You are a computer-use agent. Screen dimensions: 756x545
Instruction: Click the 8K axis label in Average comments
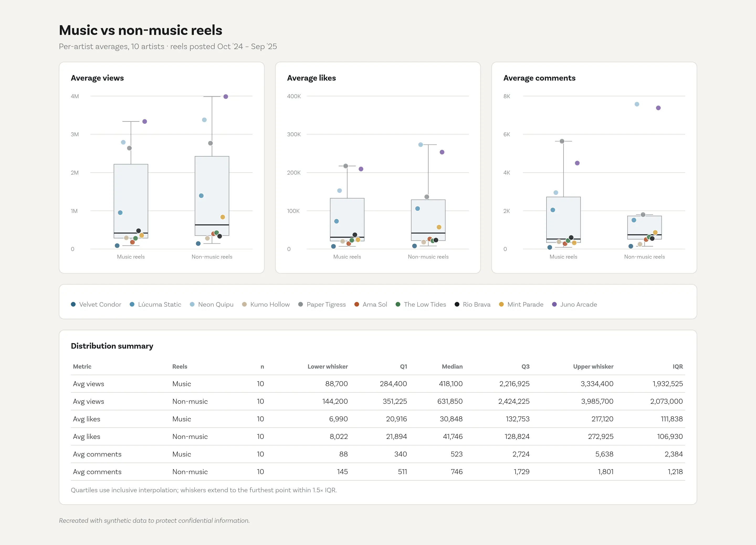point(507,96)
